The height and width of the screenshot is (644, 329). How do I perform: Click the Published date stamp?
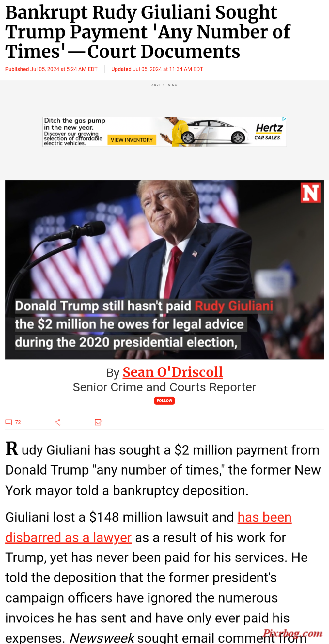click(x=51, y=69)
